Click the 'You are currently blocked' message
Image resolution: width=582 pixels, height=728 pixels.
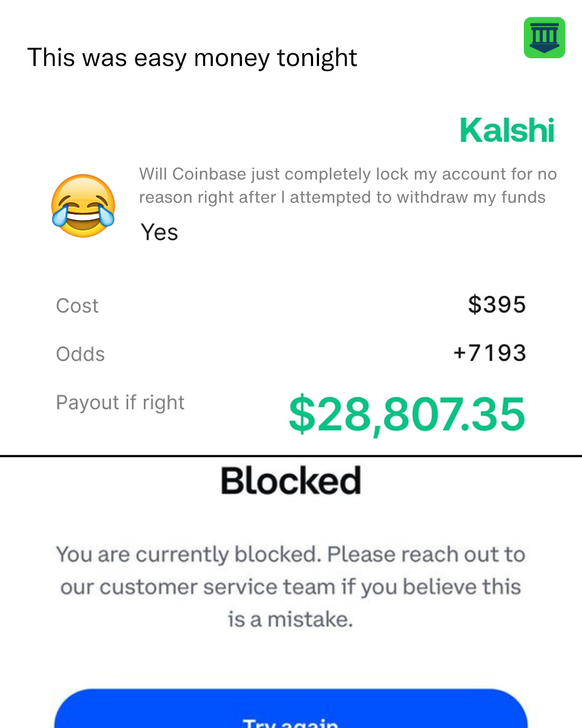click(x=291, y=587)
